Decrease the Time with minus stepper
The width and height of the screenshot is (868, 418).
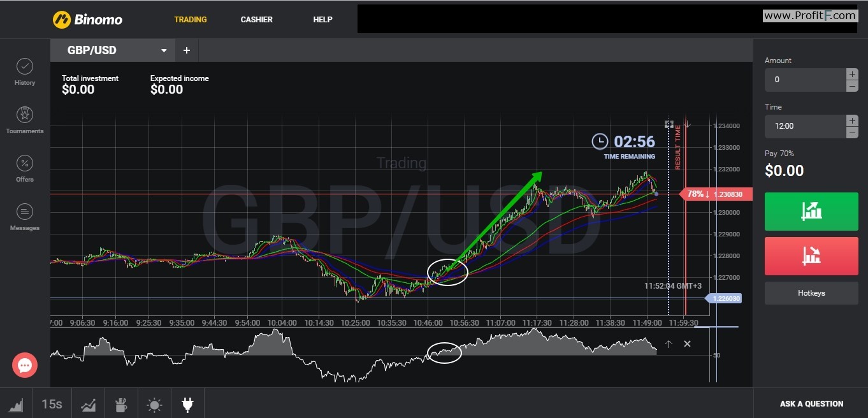click(852, 133)
